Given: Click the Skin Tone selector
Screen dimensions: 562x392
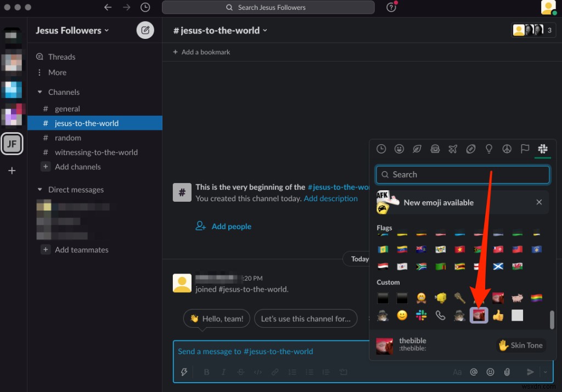Looking at the screenshot, I should (520, 345).
